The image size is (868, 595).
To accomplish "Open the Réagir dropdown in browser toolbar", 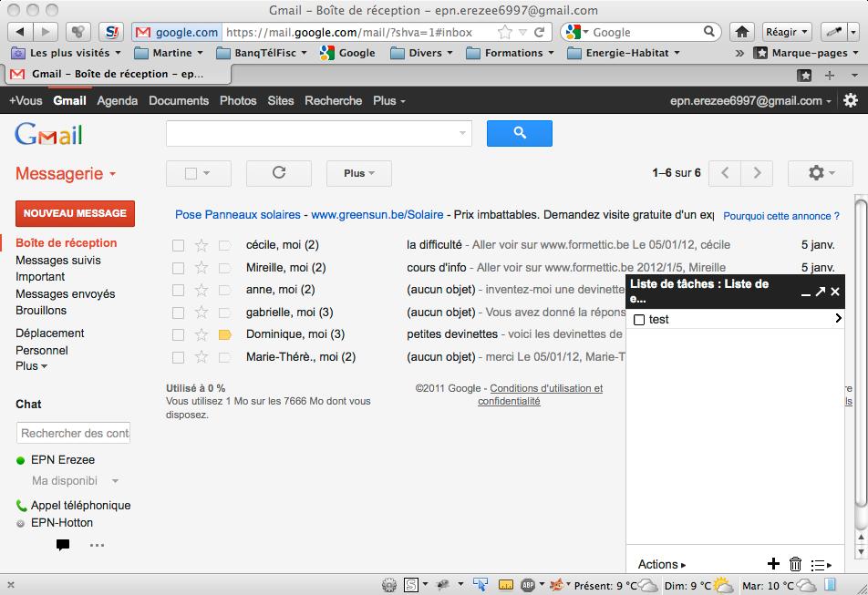I will 787,32.
